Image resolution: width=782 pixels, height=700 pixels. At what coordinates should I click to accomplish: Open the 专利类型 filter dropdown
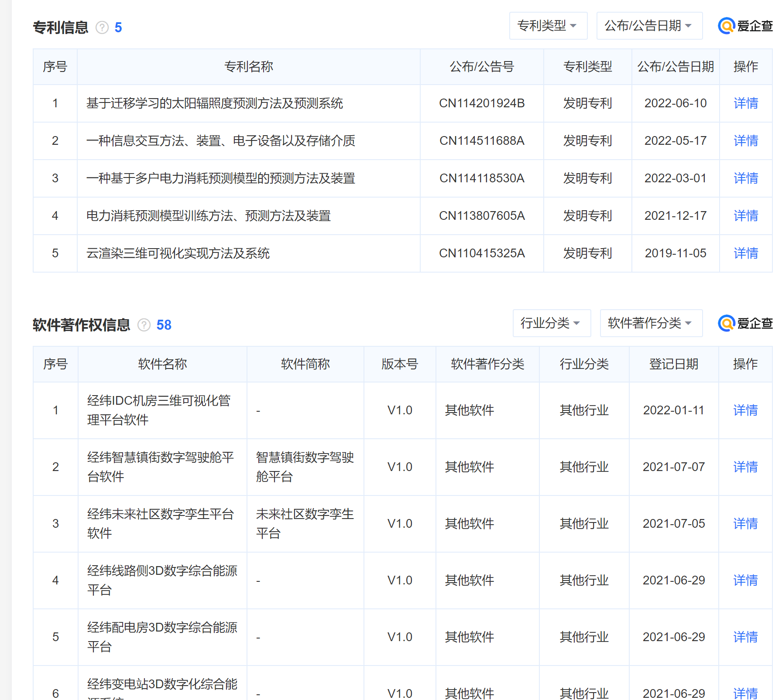pyautogui.click(x=548, y=26)
